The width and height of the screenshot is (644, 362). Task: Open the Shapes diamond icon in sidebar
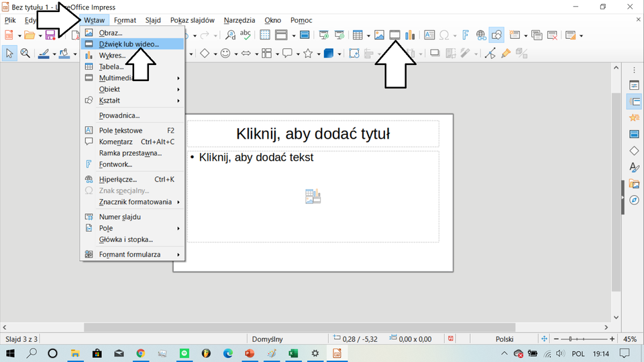[634, 151]
